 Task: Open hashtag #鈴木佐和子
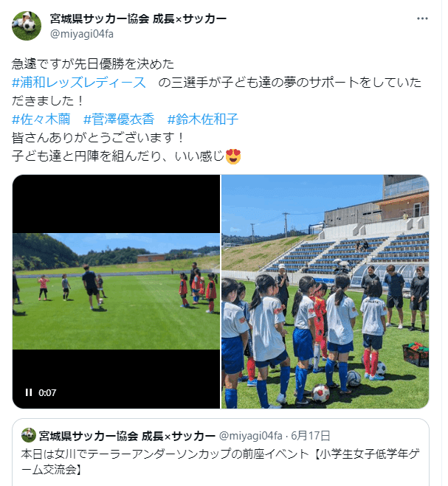point(203,119)
